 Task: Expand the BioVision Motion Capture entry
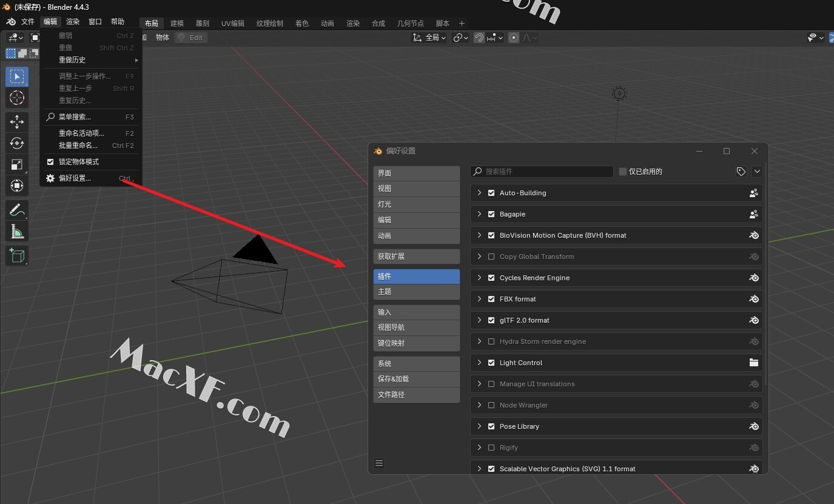(479, 235)
